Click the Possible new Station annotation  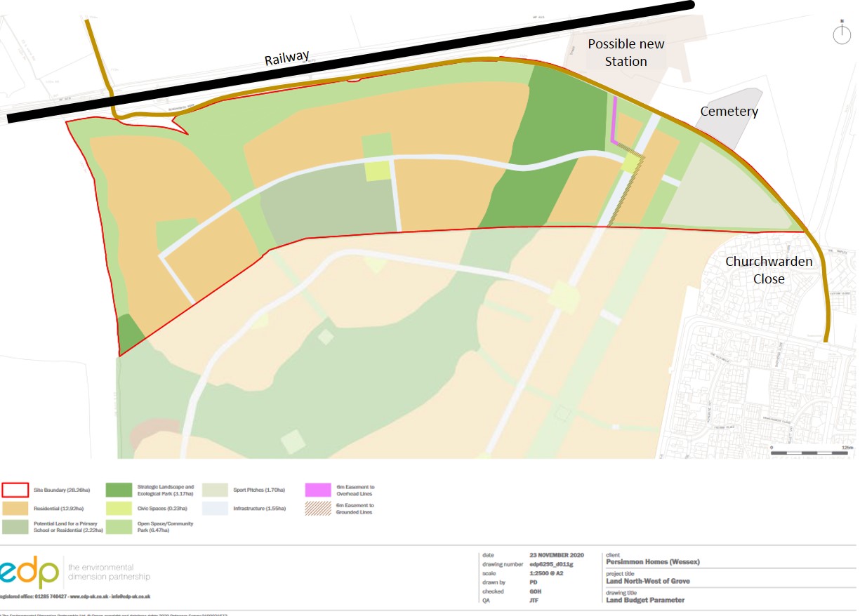pos(626,53)
